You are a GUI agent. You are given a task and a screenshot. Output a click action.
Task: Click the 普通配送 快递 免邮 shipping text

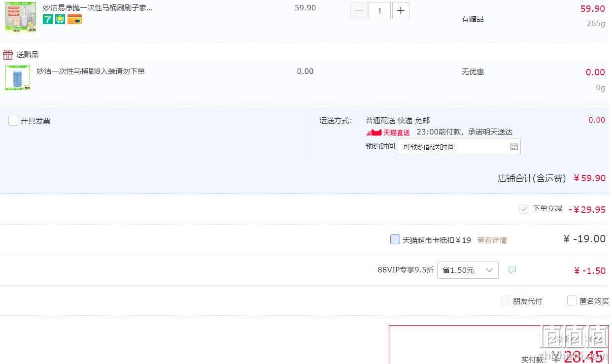pos(398,120)
